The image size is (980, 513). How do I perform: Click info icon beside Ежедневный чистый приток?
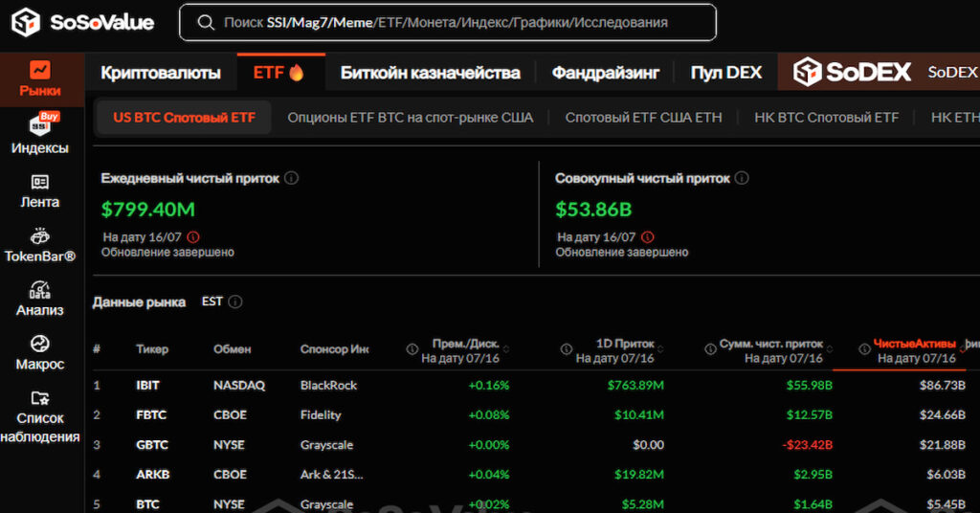coord(291,178)
